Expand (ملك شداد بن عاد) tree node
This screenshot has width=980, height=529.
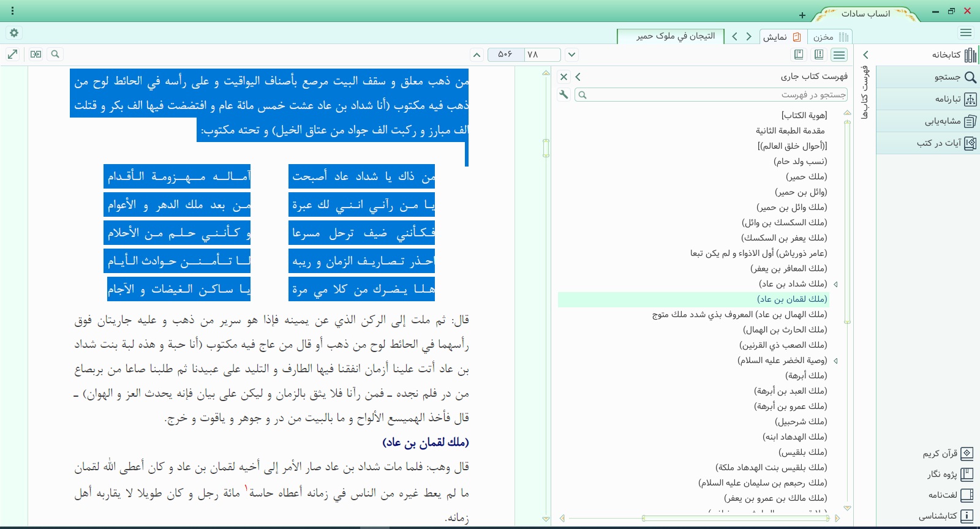click(835, 284)
